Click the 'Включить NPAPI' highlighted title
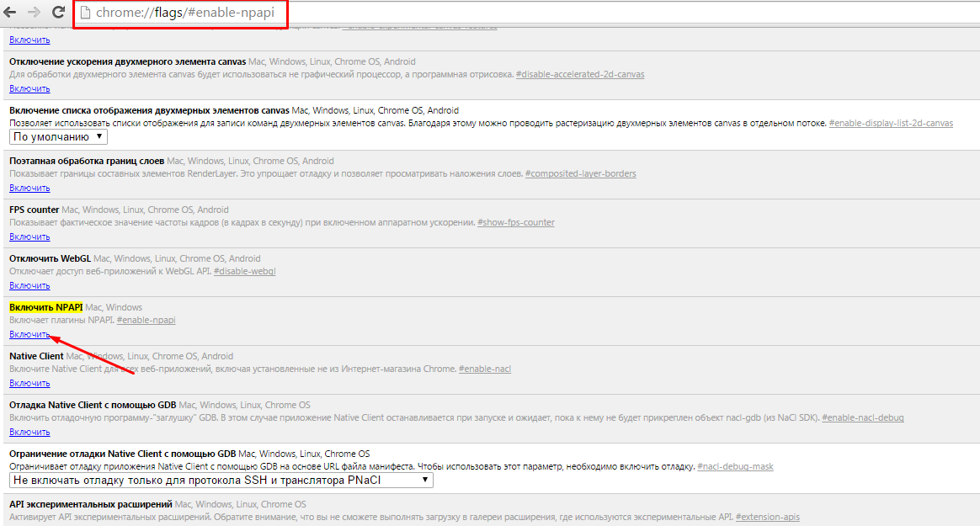This screenshot has width=980, height=526. point(45,307)
